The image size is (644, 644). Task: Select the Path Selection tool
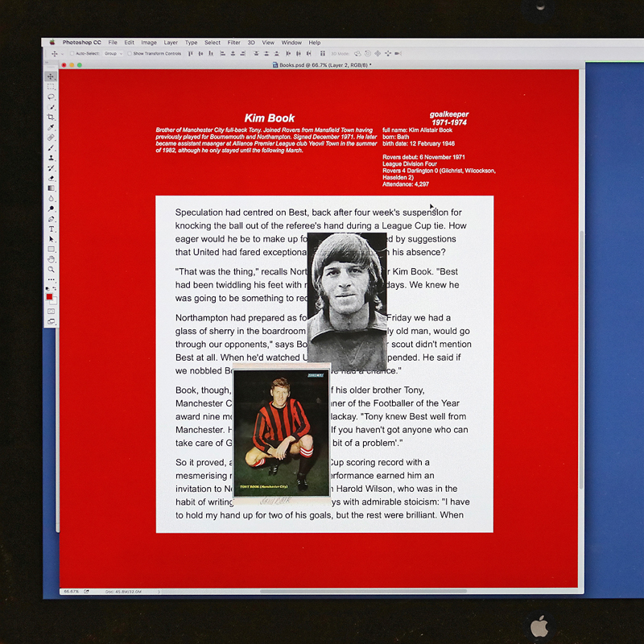click(51, 239)
